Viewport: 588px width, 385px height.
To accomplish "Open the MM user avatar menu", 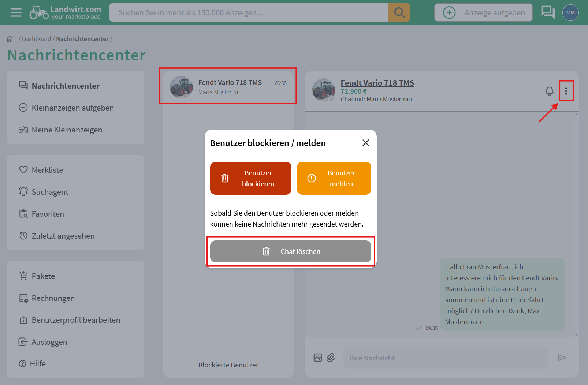I will (570, 13).
